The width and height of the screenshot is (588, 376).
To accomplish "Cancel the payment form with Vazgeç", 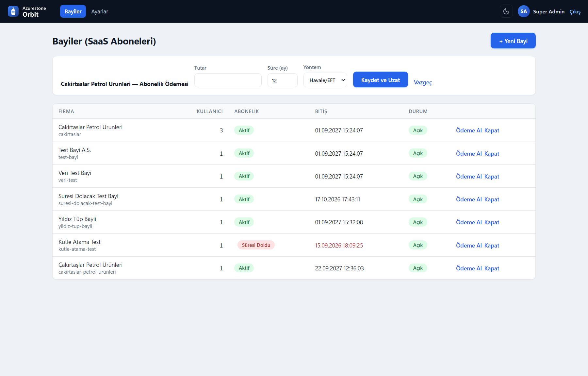I will click(423, 82).
